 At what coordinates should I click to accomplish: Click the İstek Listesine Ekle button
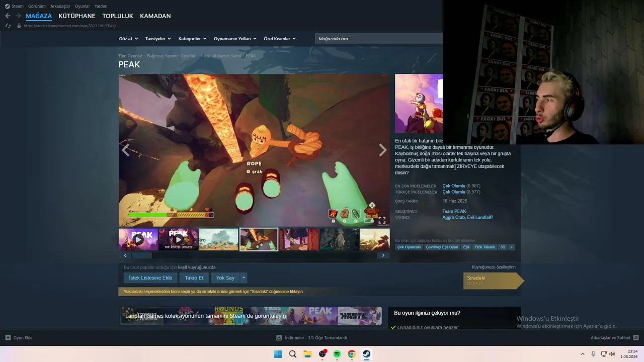tap(150, 278)
